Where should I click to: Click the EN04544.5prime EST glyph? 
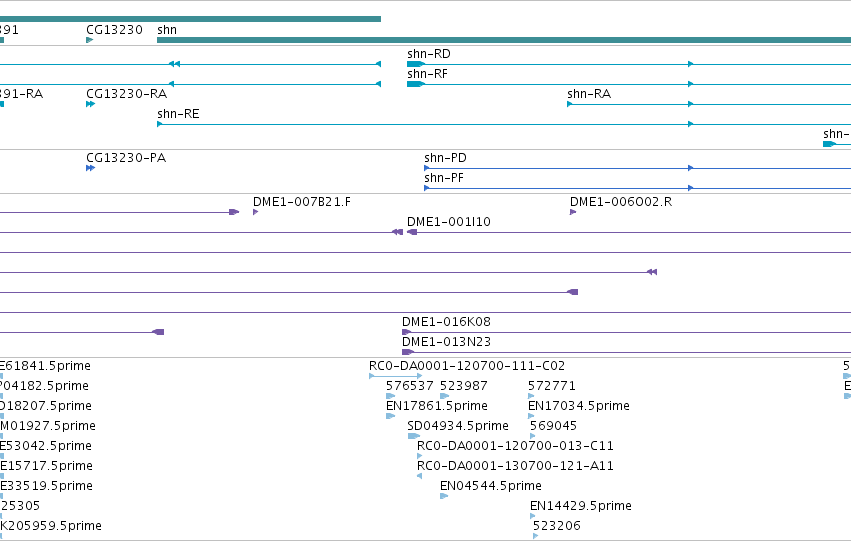[444, 496]
